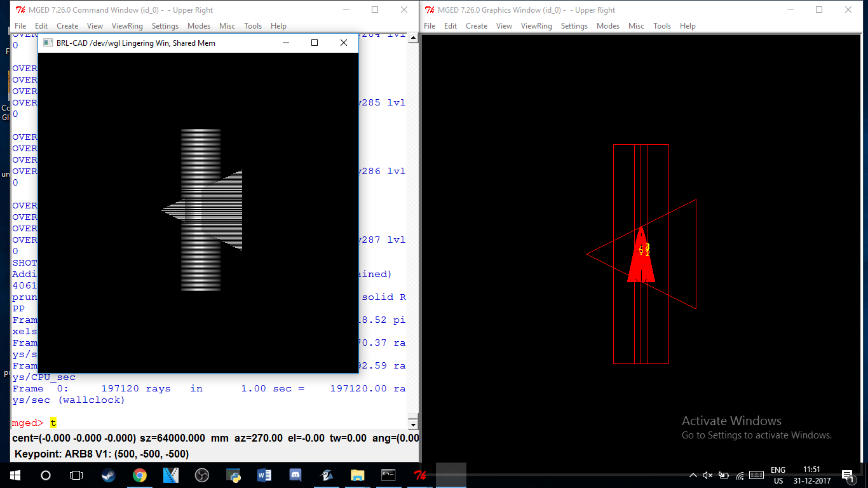Screen dimensions: 868x488
Task: Click the cent=(-0.000 -0.000 -0.000) status text
Action: (x=74, y=438)
